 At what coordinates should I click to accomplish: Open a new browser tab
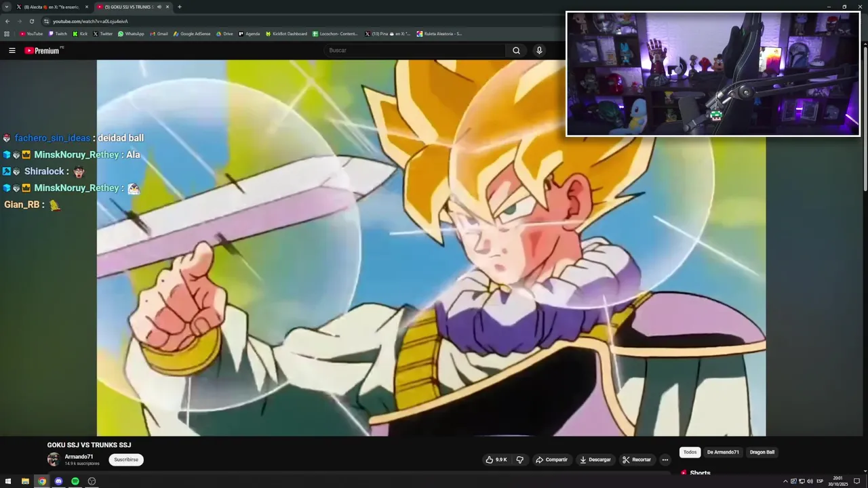(x=180, y=7)
